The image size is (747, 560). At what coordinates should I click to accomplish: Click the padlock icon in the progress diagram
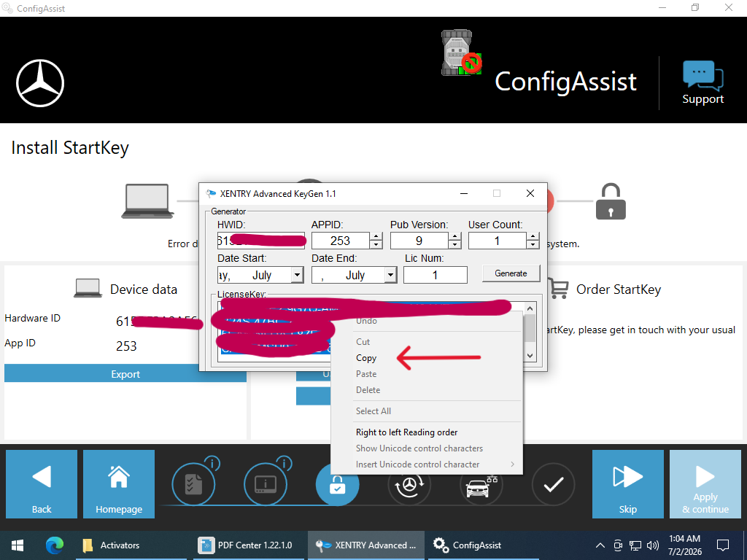[x=611, y=201]
